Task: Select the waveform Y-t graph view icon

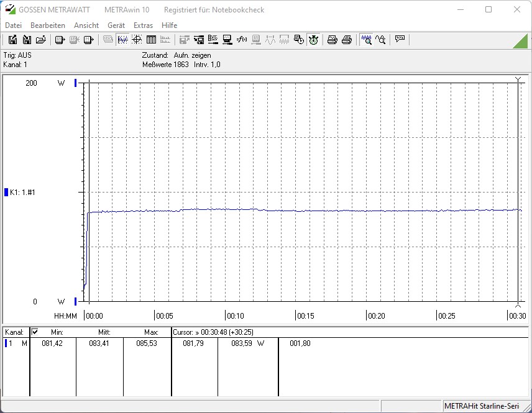Action: pyautogui.click(x=122, y=40)
